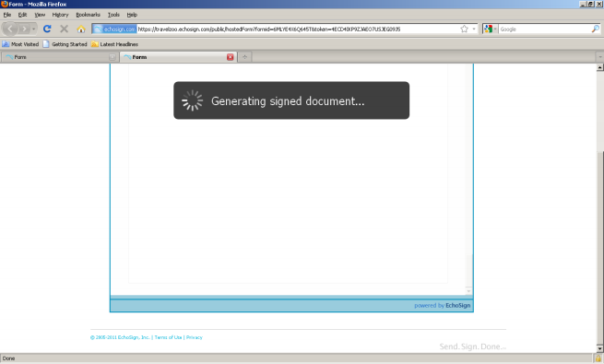Go to the Home page icon
The image size is (604, 364).
coord(81,29)
